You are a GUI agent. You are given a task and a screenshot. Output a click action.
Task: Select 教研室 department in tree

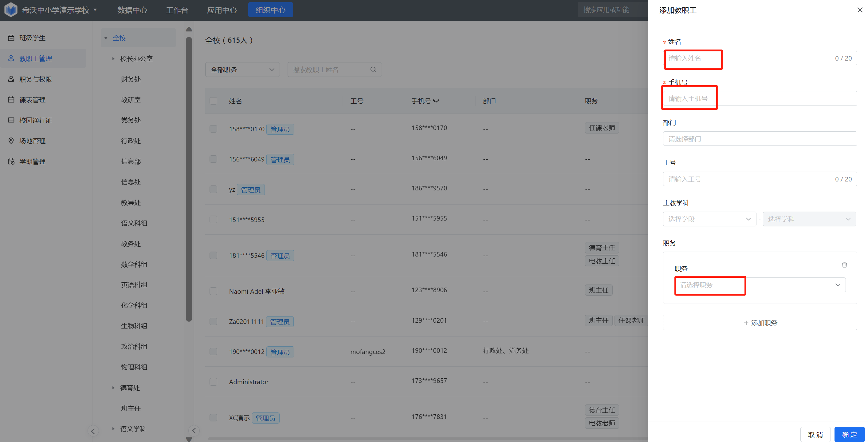131,100
